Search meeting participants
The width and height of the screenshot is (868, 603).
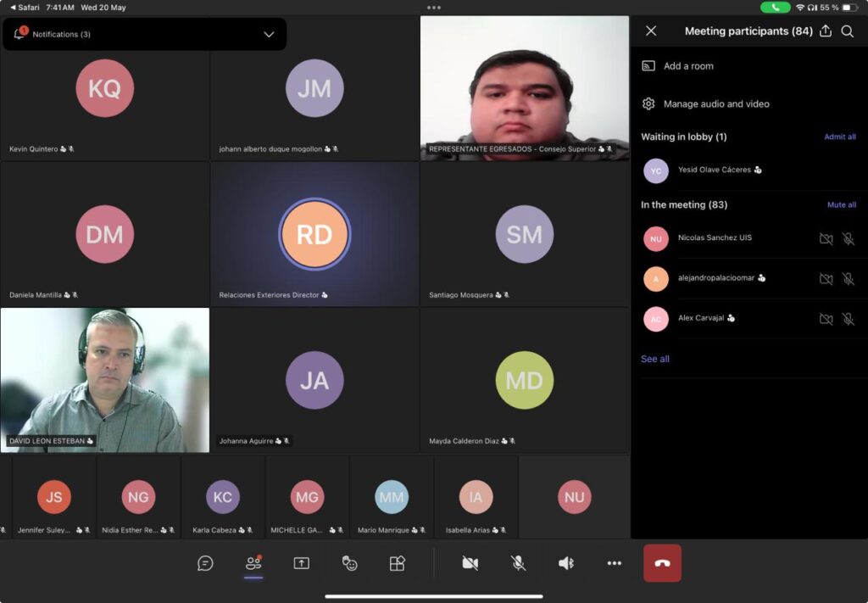tap(848, 31)
